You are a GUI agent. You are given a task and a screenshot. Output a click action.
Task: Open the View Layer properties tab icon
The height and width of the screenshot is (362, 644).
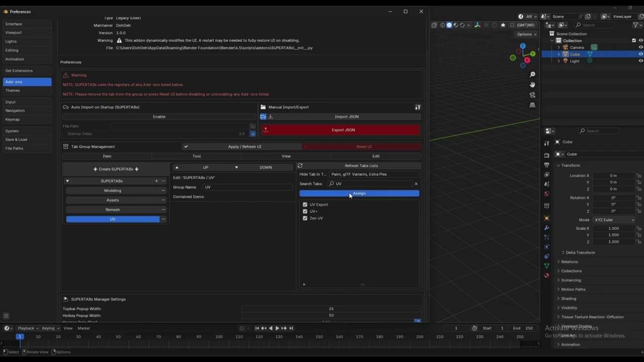[547, 174]
